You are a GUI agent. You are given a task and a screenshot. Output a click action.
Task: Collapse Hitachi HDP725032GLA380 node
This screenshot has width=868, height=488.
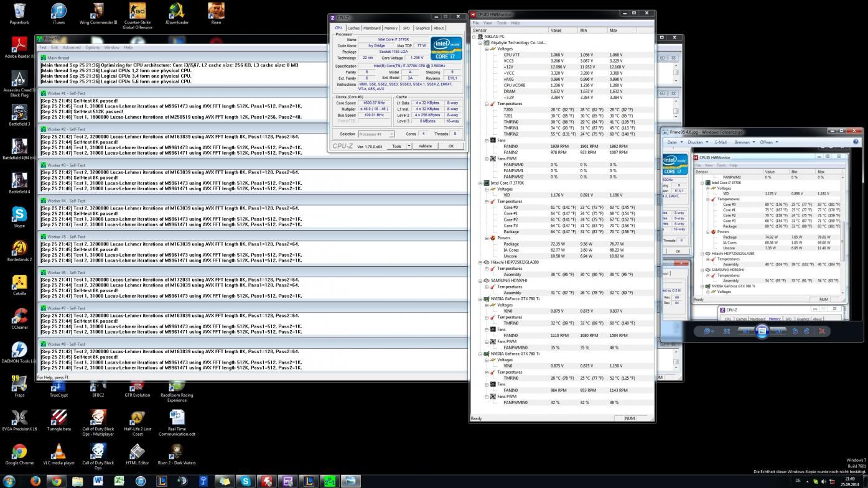(x=481, y=262)
